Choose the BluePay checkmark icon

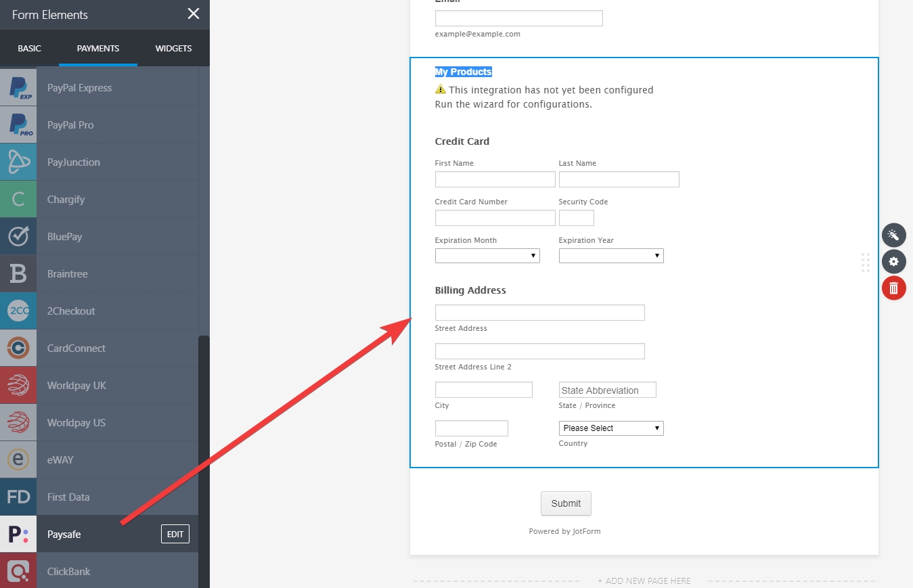pyautogui.click(x=18, y=237)
